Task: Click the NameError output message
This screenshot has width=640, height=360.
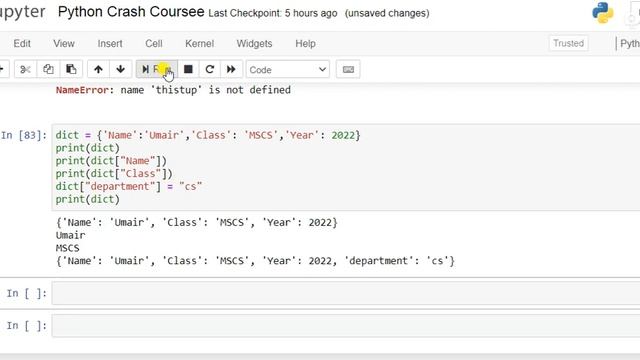Action: click(x=173, y=90)
